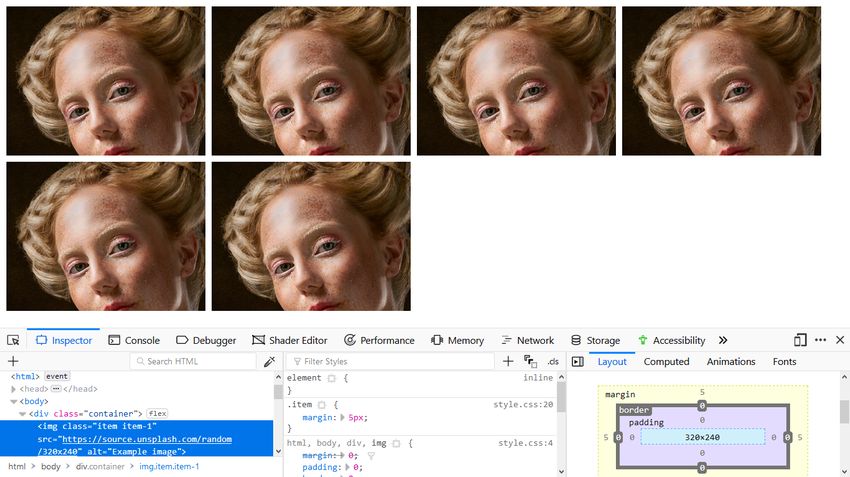Toggle selector highlighter for element rule
Screen dimensions: 850x477
point(332,378)
